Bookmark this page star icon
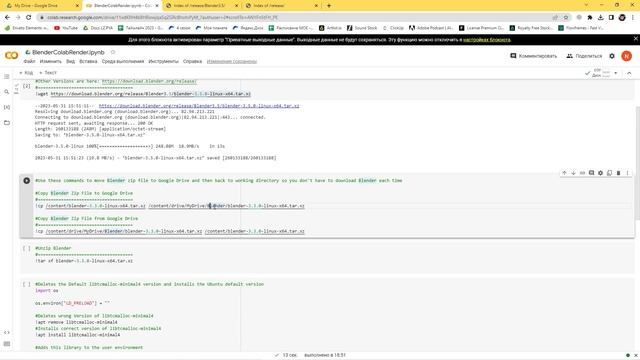Viewport: 640px width, 360px height. point(566,17)
